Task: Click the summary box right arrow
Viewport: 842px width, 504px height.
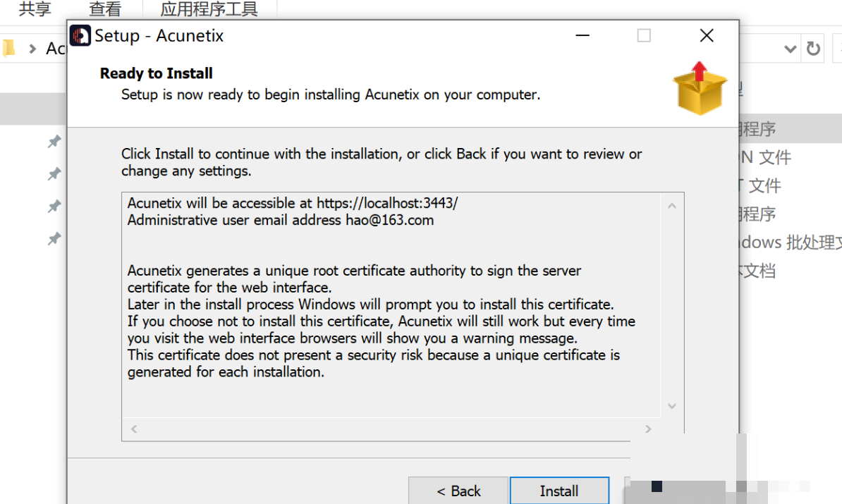Action: click(648, 429)
